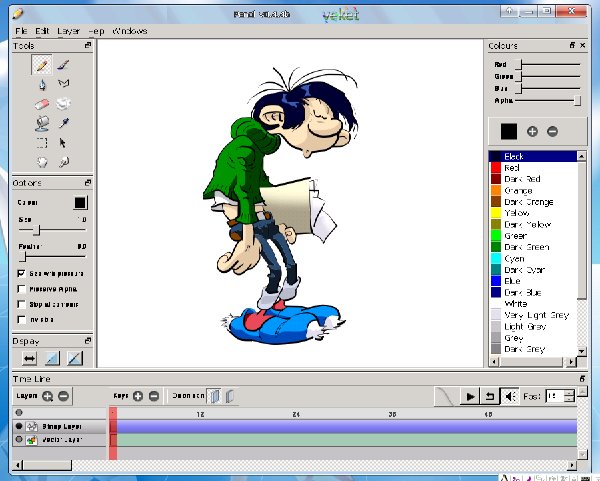Enable Stop at contours checkbox

click(21, 304)
